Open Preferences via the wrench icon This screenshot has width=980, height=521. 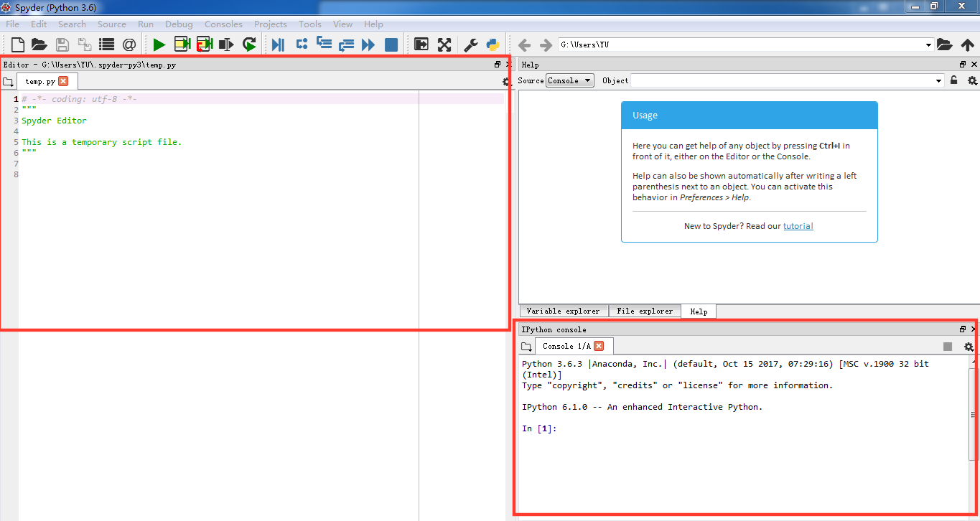[x=471, y=44]
